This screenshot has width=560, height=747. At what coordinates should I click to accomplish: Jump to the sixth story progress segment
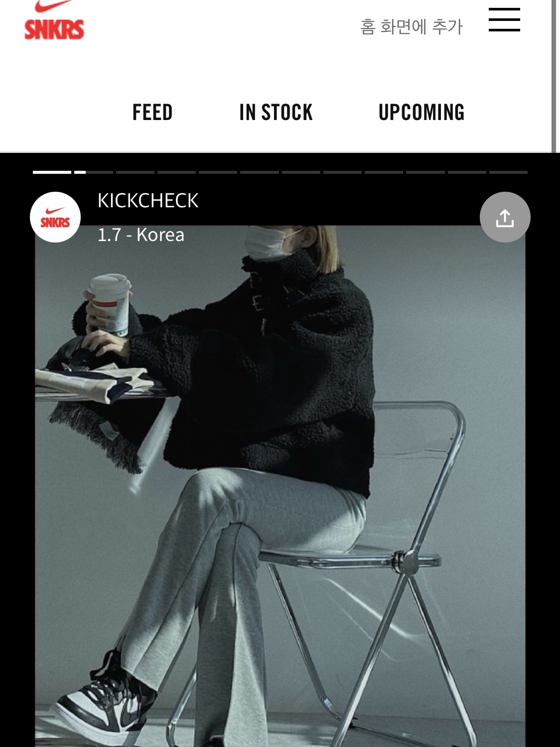259,172
